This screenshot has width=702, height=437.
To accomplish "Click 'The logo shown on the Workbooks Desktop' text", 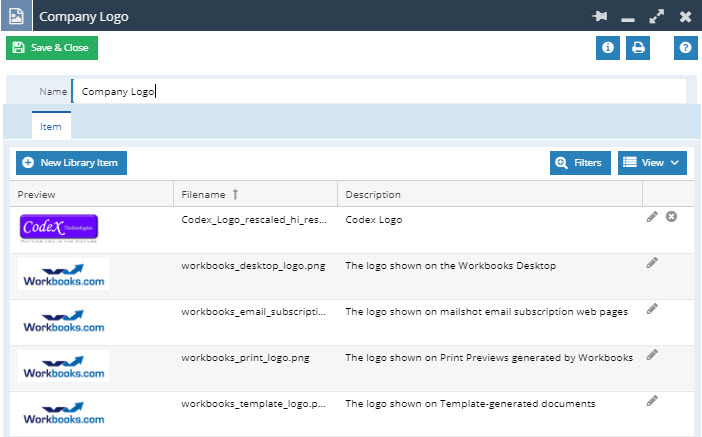I will pyautogui.click(x=451, y=266).
